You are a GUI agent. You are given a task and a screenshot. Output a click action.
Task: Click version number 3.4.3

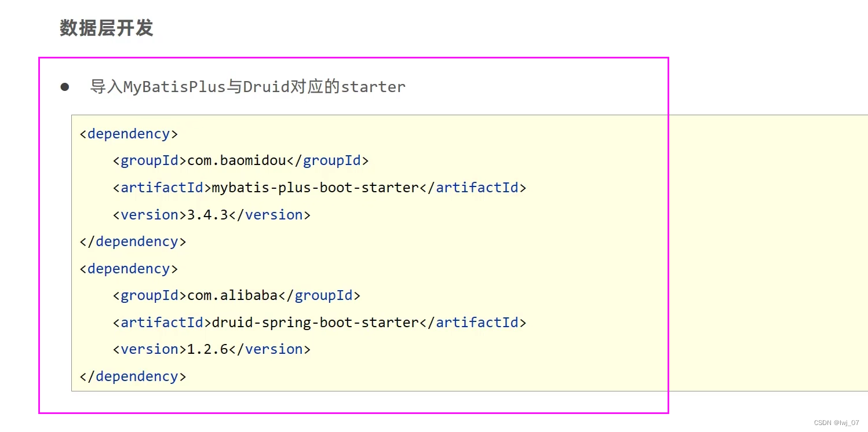[x=207, y=215]
